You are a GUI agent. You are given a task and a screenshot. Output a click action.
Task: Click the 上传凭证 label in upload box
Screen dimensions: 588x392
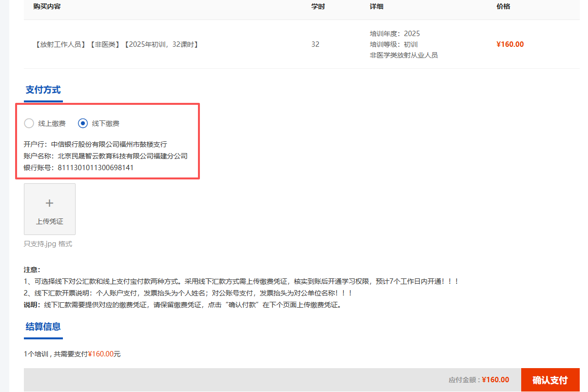[x=49, y=221]
